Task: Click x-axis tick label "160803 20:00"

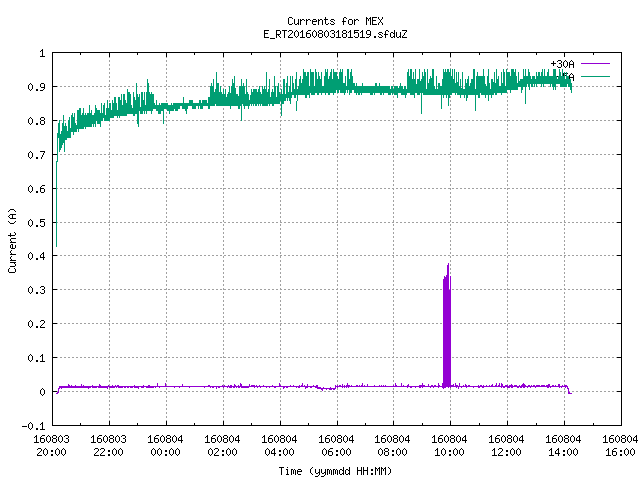Action: 51,446
